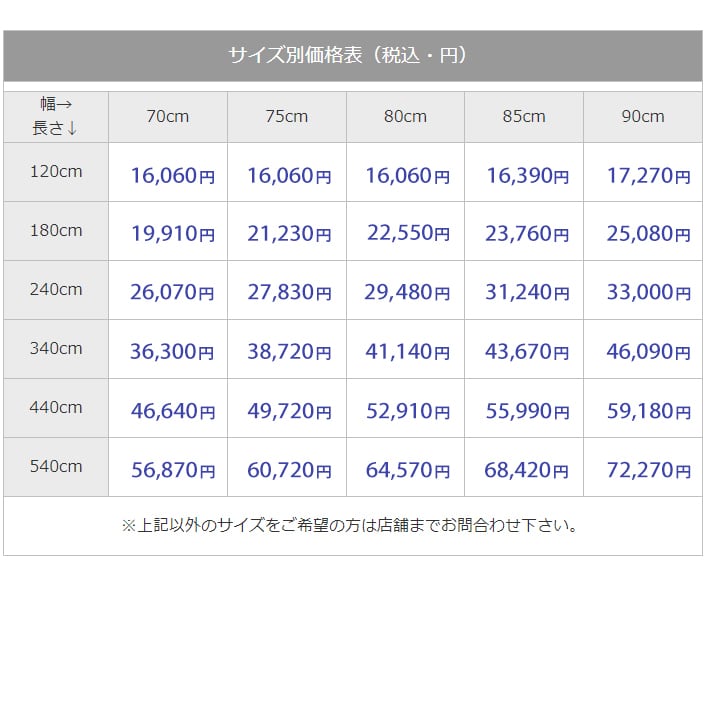Select the 75cm width column header

tap(287, 117)
